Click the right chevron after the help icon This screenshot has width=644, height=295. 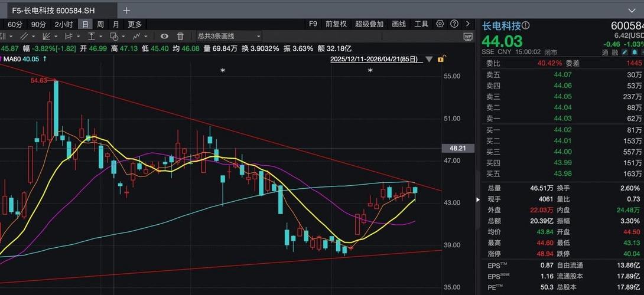pos(467,24)
